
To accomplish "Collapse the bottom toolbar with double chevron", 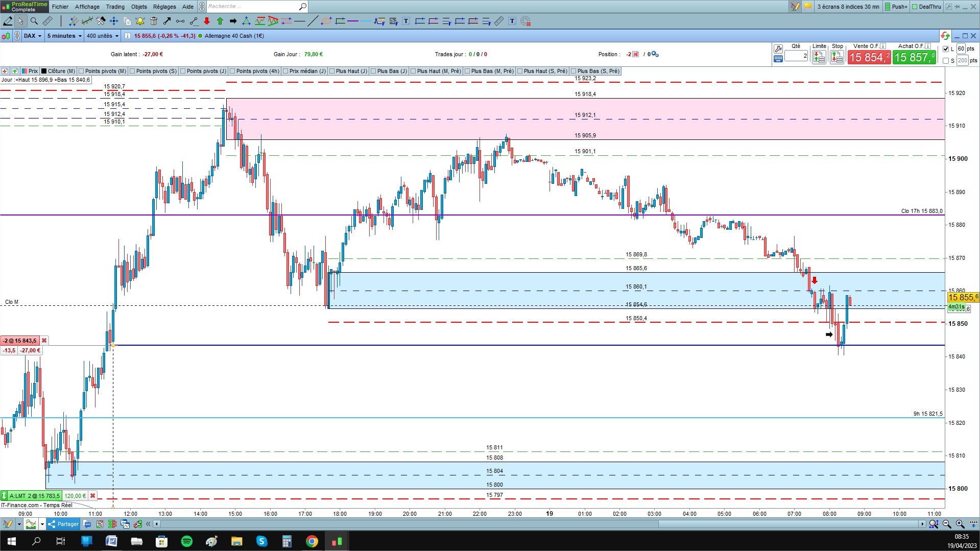I will tap(148, 524).
